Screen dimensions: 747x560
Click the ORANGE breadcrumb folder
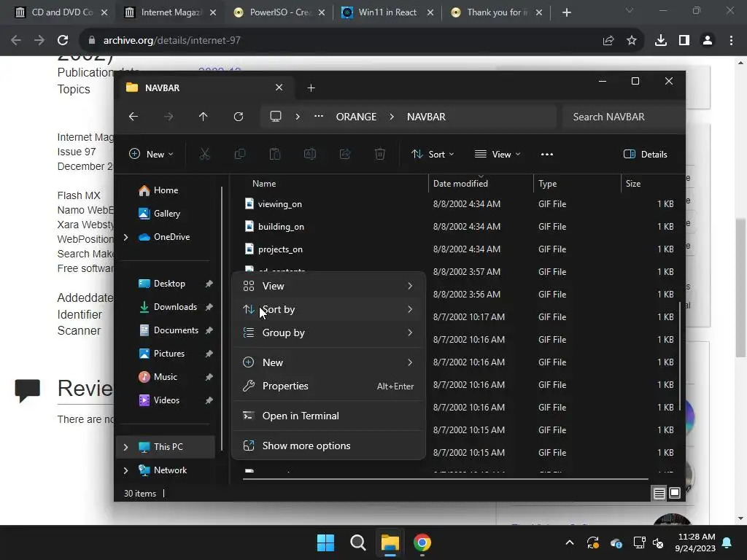point(356,117)
